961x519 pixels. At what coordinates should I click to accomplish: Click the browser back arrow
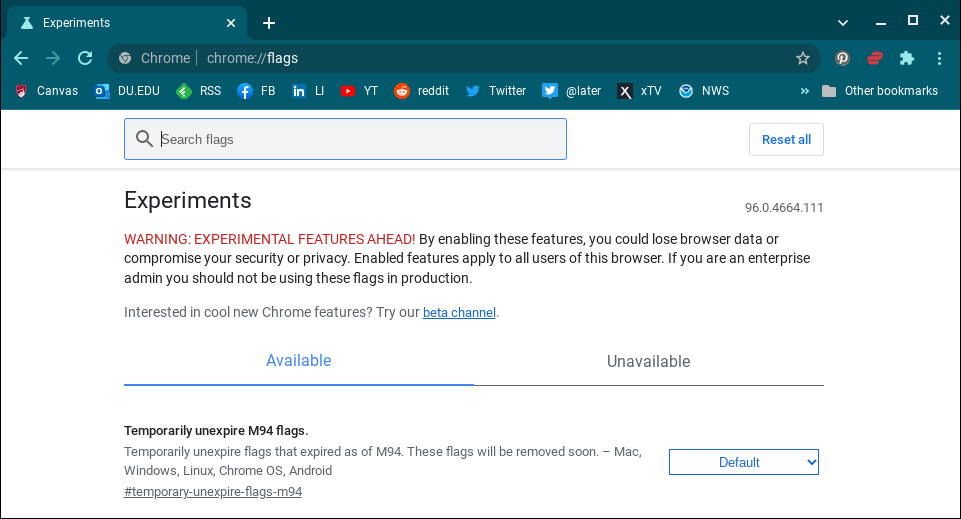pyautogui.click(x=21, y=58)
